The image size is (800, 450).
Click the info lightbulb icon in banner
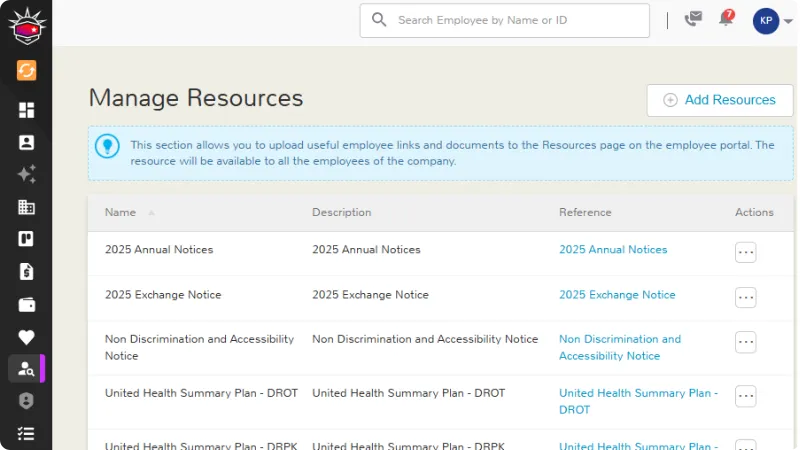pos(107,146)
